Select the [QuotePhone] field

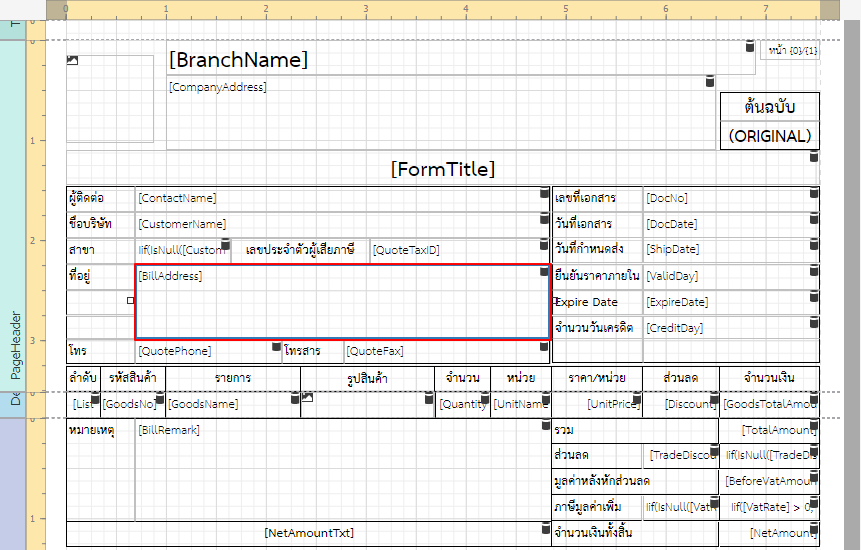pyautogui.click(x=209, y=351)
